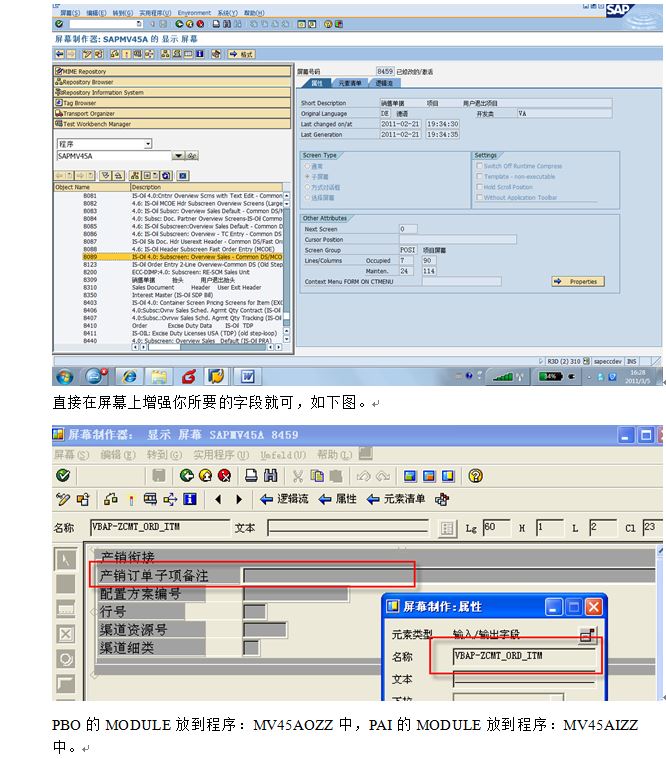Select the 选择屏幕 (Selection screen) radio button

click(307, 197)
